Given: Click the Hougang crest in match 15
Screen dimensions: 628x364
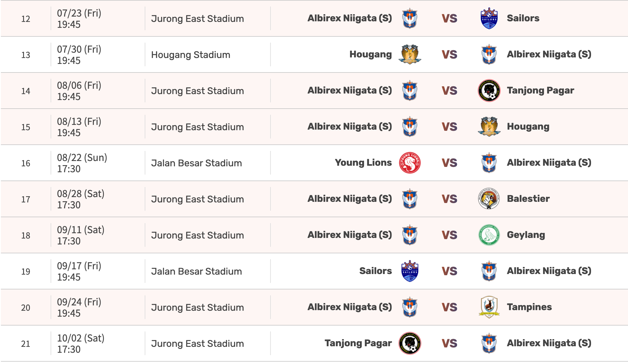Looking at the screenshot, I should pos(489,127).
